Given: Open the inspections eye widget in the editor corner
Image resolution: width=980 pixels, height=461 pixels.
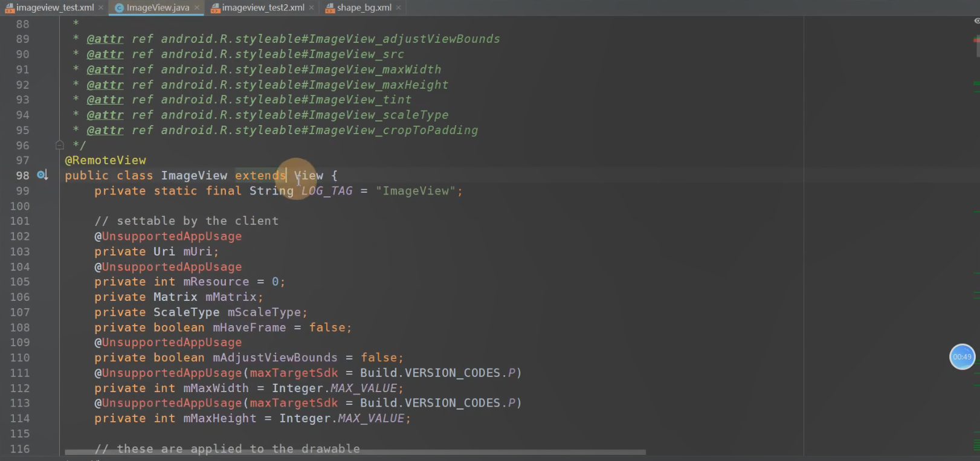Looking at the screenshot, I should (976, 21).
